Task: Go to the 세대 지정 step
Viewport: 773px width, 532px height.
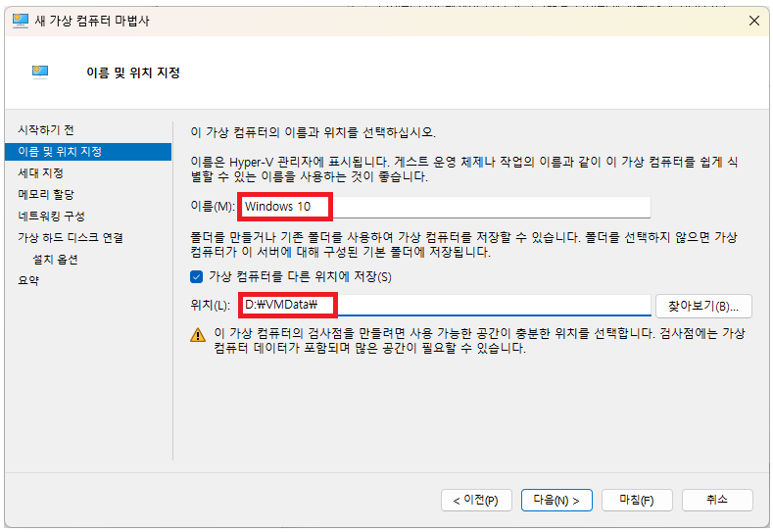Action: point(40,173)
